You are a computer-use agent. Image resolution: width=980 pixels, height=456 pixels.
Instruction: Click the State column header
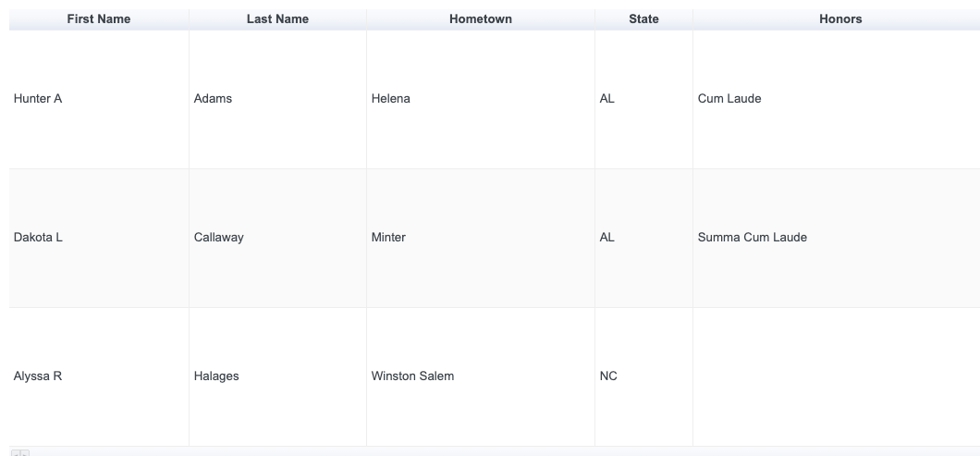coord(643,18)
